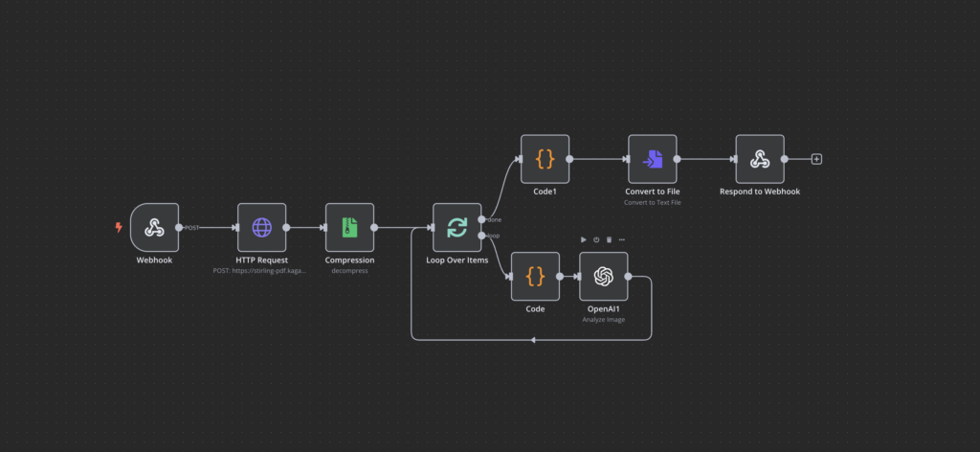Select the OpenAI1 logo node

pos(604,277)
